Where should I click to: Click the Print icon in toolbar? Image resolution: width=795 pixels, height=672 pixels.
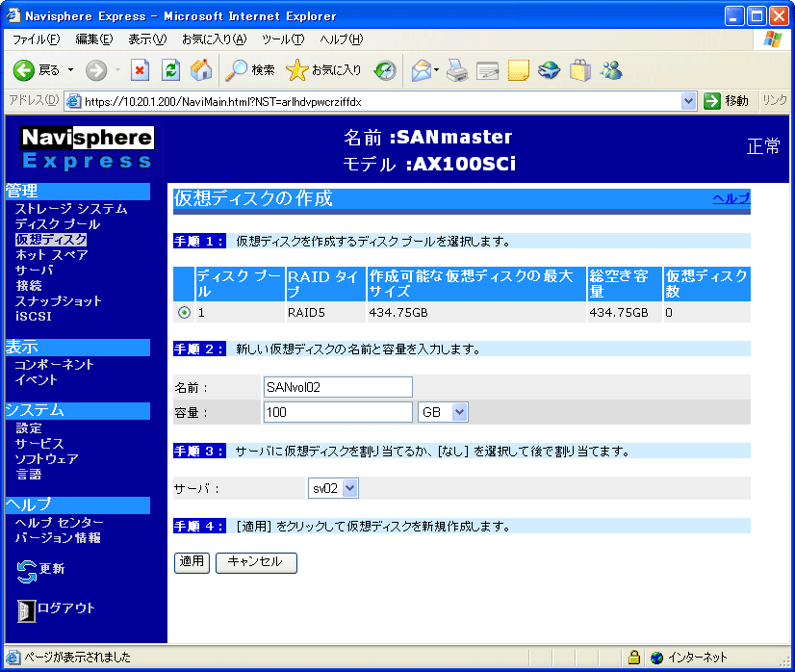click(456, 70)
